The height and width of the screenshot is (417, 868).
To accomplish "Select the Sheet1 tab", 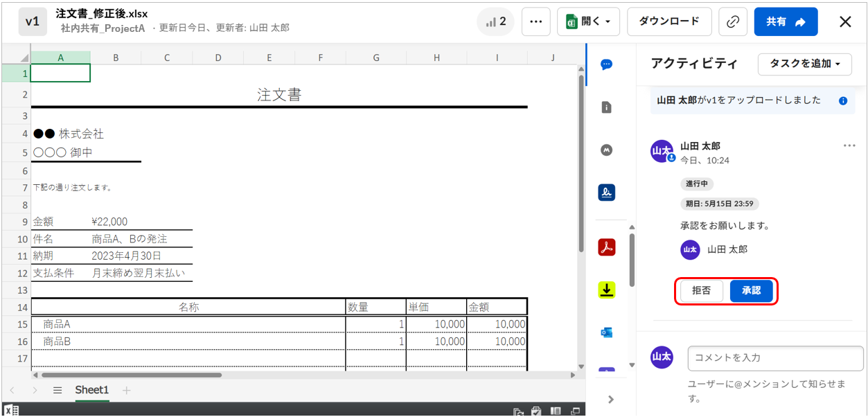I will (x=91, y=390).
